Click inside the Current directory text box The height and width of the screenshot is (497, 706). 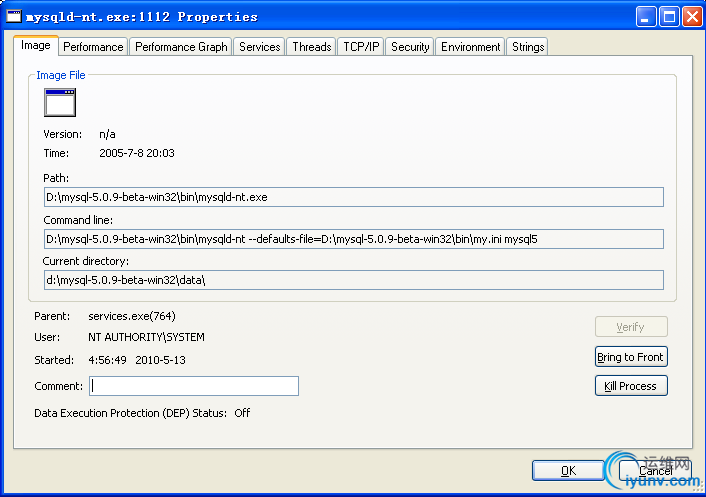click(353, 280)
